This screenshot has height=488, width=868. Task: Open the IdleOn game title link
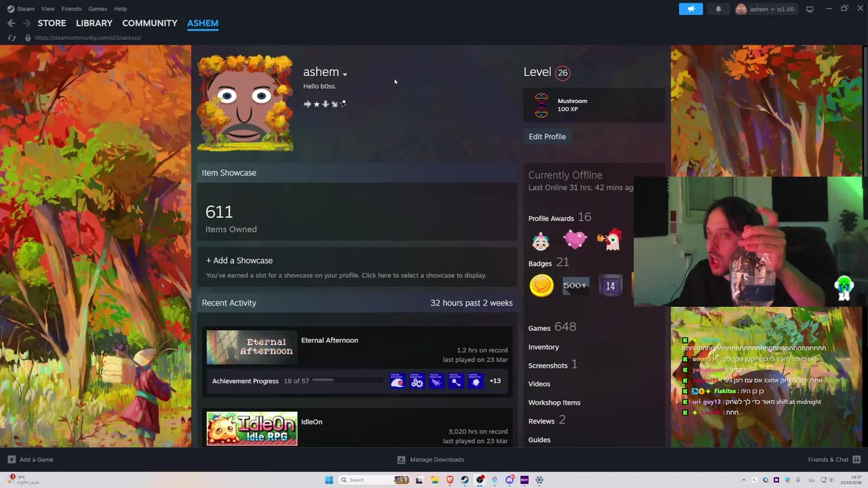tap(312, 422)
